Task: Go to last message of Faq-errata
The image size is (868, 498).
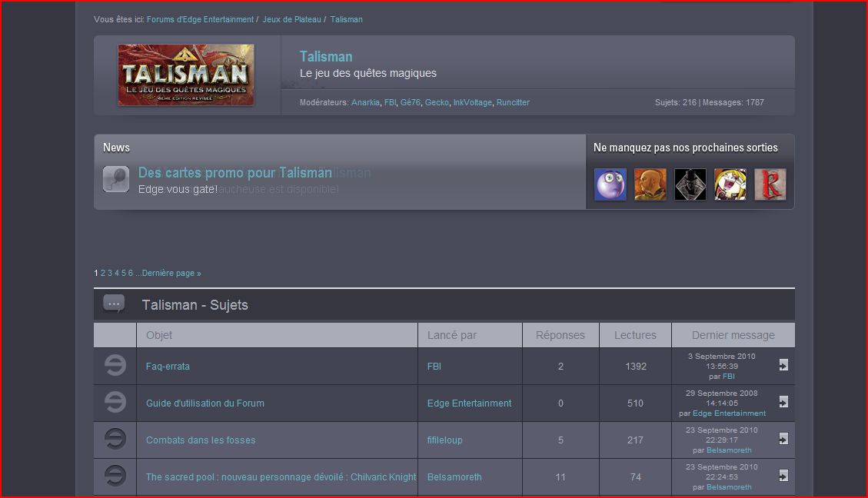Action: (x=783, y=364)
